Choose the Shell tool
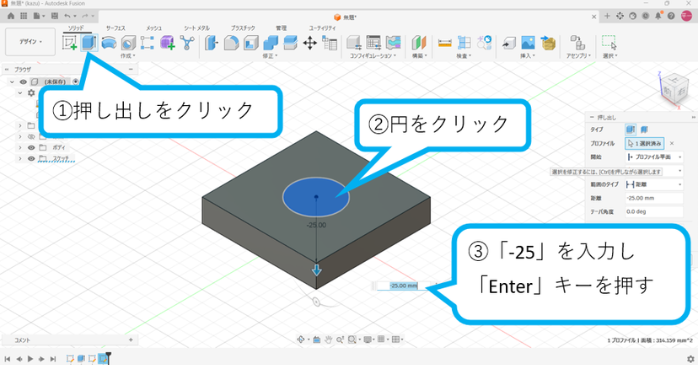 pos(251,43)
